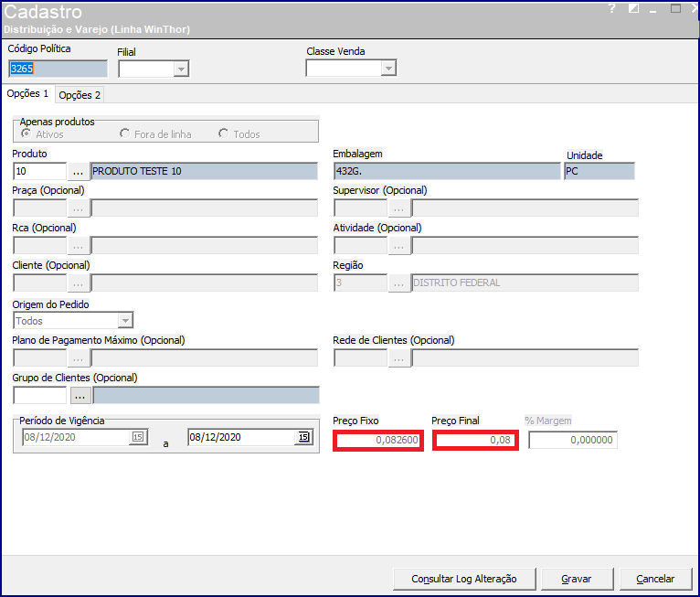This screenshot has height=597, width=700.
Task: Click the Preço Final field
Action: (x=475, y=441)
